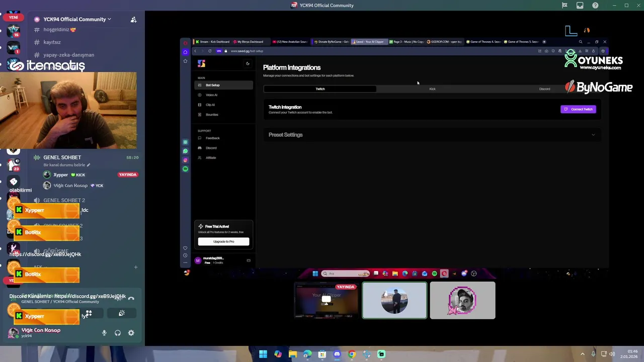
Task: Open Microsoft Store from the Windows taskbar
Action: pyautogui.click(x=322, y=354)
